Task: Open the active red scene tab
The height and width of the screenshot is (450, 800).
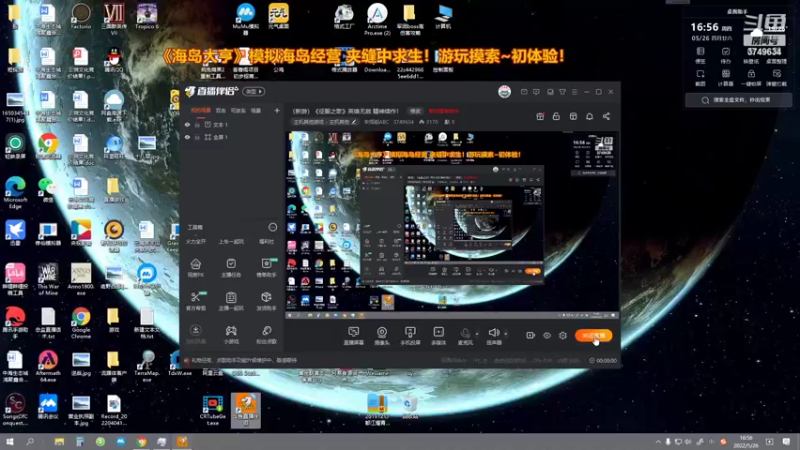Action: [201, 110]
